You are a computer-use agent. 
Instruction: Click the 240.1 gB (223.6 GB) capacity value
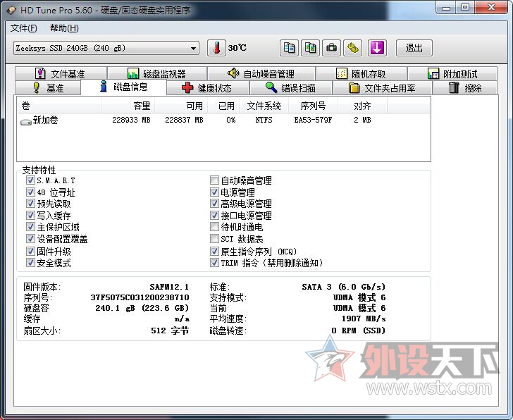pyautogui.click(x=142, y=308)
